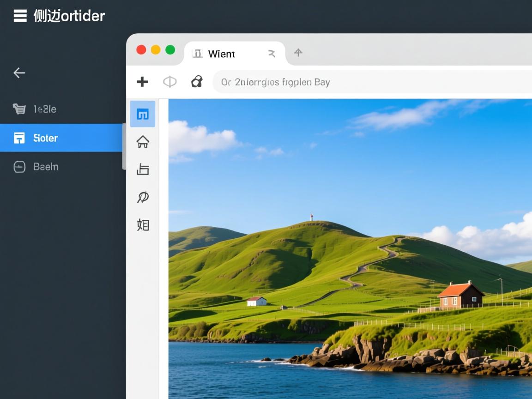Click the icon directly below the house icon
The height and width of the screenshot is (399, 532).
click(143, 169)
